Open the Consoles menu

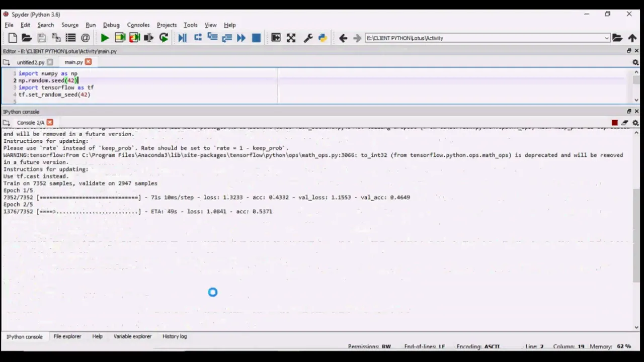click(138, 25)
